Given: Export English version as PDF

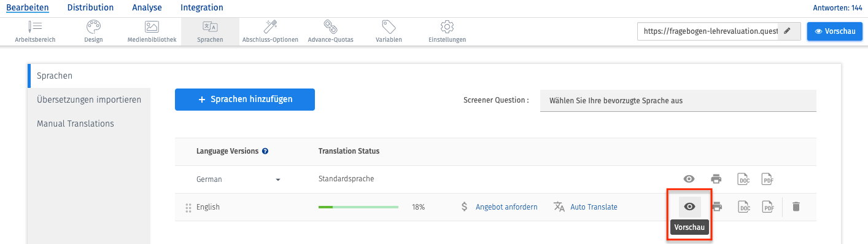Looking at the screenshot, I should coord(767,207).
